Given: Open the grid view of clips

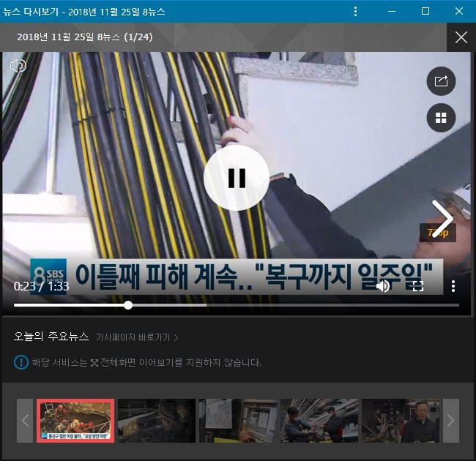Looking at the screenshot, I should point(441,118).
